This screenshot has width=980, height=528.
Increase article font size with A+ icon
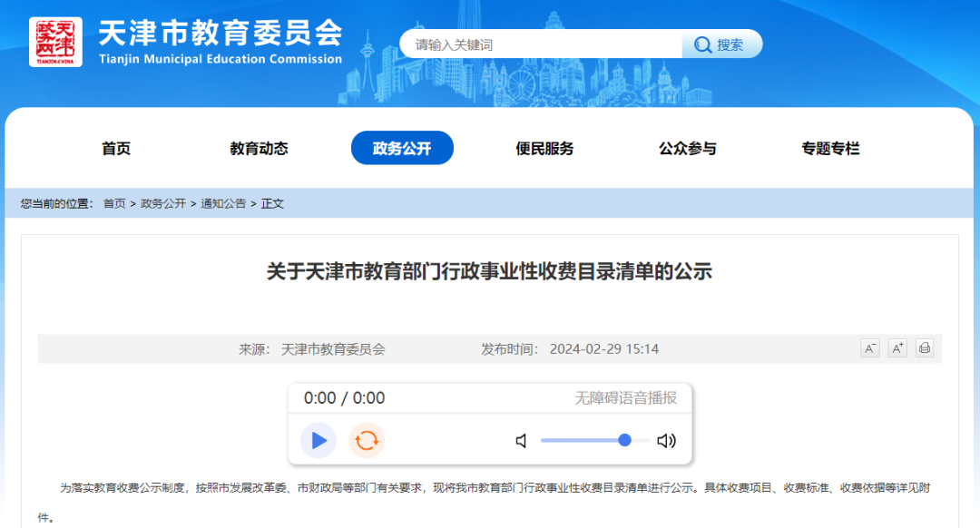click(x=897, y=347)
